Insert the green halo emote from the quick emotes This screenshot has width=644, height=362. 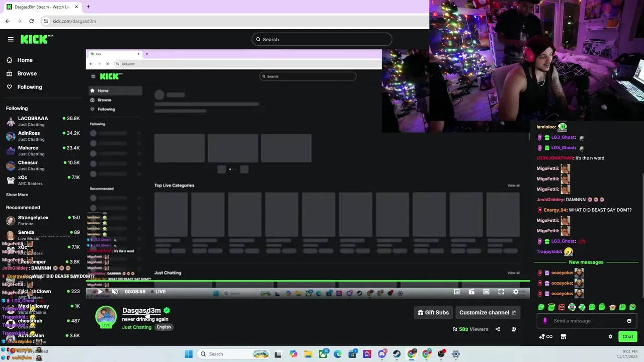pyautogui.click(x=551, y=307)
